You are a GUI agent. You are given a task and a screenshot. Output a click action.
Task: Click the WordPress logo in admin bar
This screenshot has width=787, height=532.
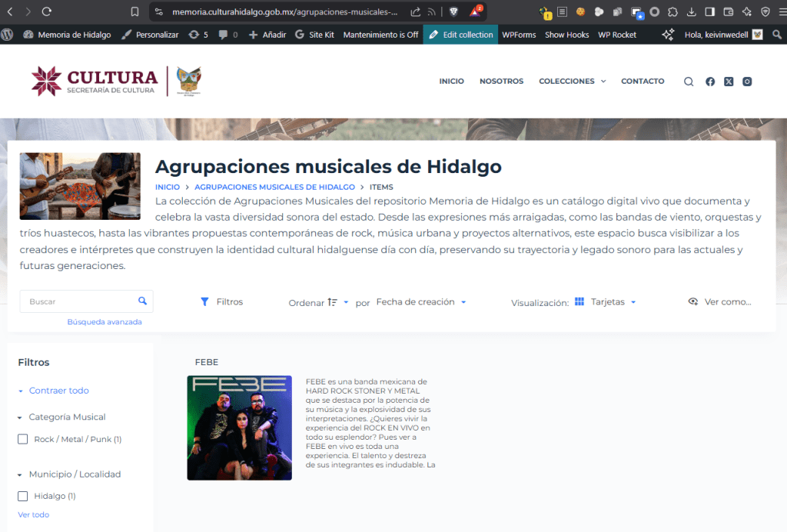coord(8,35)
